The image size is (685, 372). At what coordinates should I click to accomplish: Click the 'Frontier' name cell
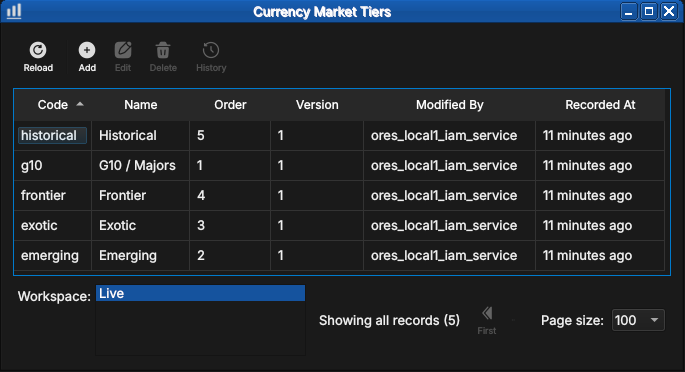140,195
